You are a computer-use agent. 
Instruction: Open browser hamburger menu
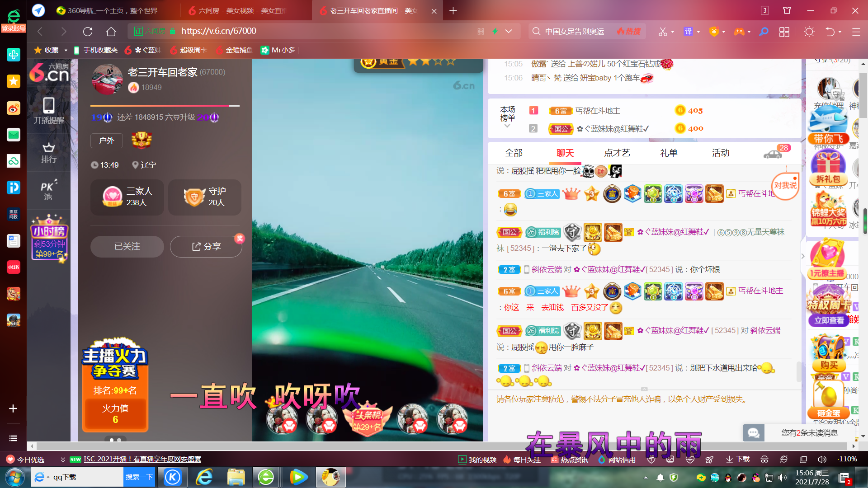tap(856, 32)
